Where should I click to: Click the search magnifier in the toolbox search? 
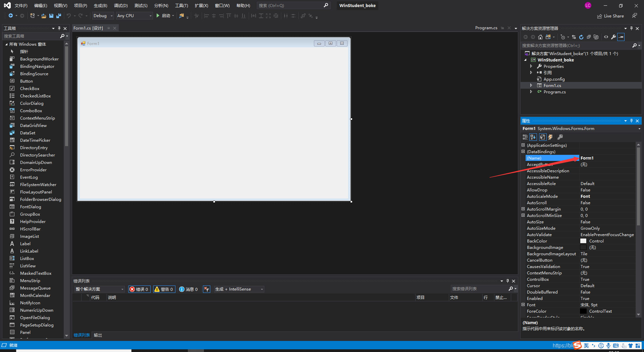pos(62,36)
